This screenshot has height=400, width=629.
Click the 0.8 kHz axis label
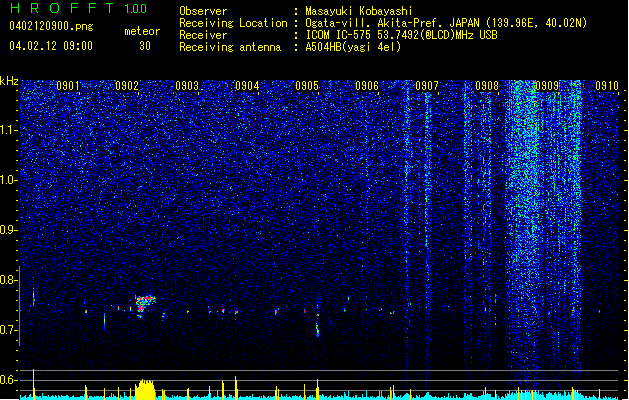pyautogui.click(x=9, y=280)
